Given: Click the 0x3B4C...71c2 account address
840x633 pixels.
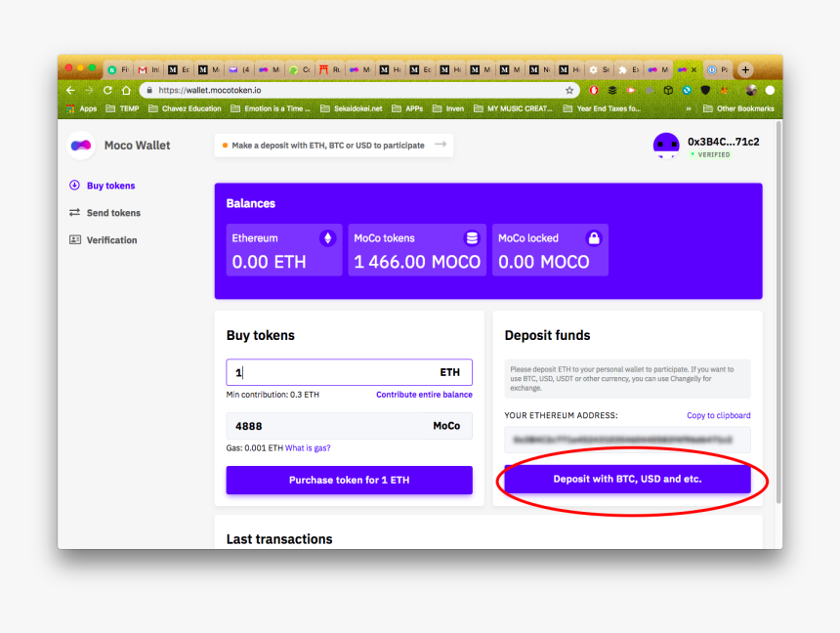Looking at the screenshot, I should 723,142.
